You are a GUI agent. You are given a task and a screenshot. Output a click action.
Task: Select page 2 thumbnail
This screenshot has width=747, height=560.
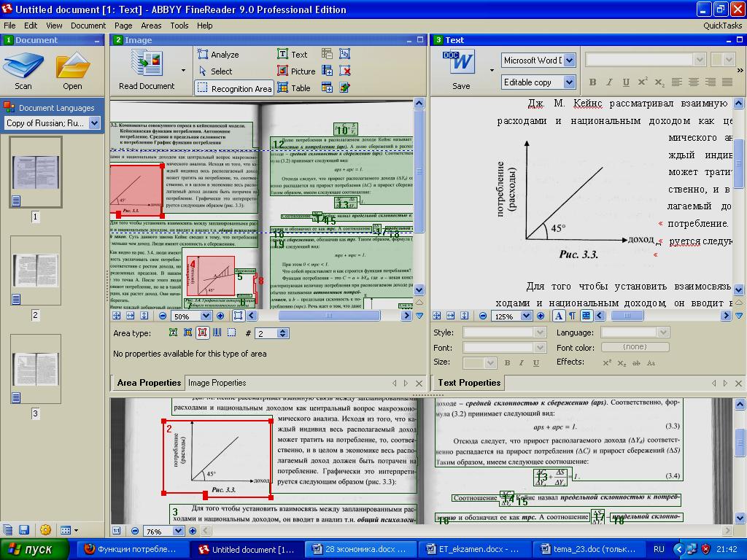tap(36, 270)
